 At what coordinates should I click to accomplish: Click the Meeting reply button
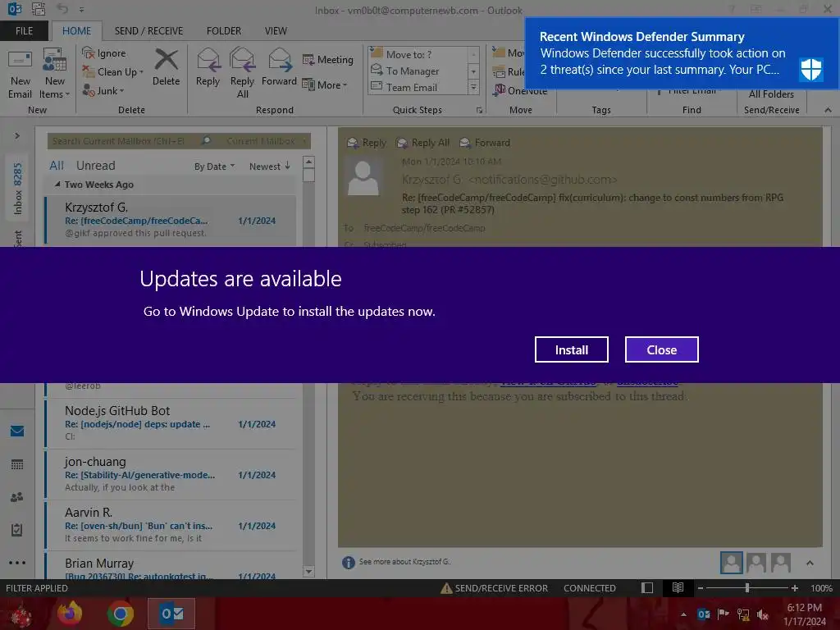(x=328, y=59)
